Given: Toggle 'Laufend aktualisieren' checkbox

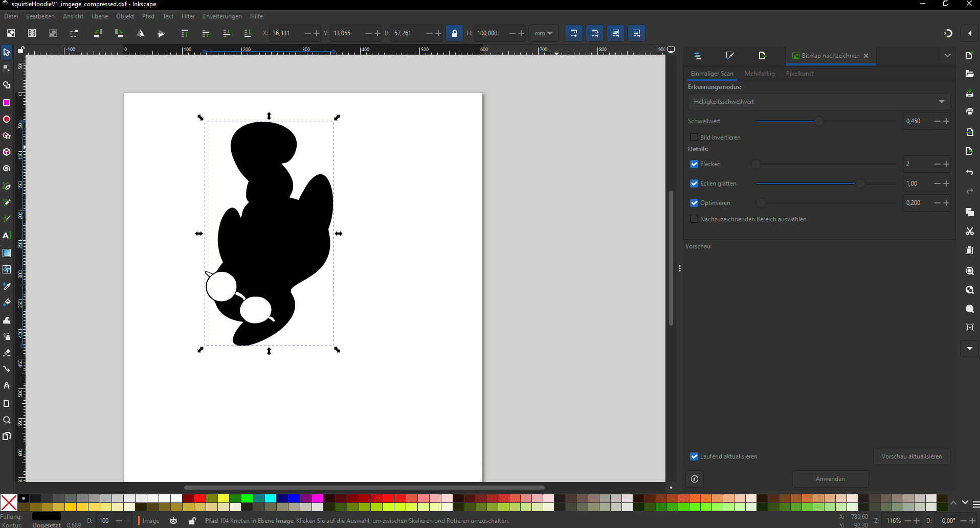Looking at the screenshot, I should point(694,456).
